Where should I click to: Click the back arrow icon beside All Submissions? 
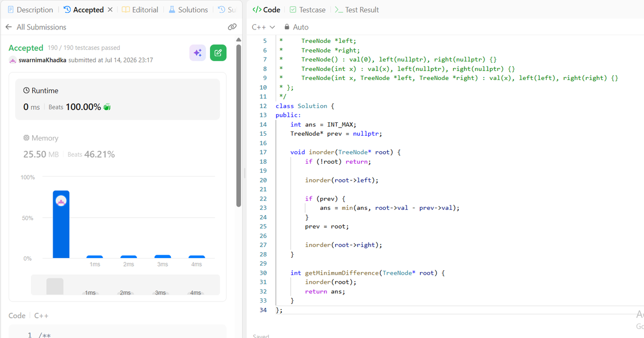pos(9,27)
